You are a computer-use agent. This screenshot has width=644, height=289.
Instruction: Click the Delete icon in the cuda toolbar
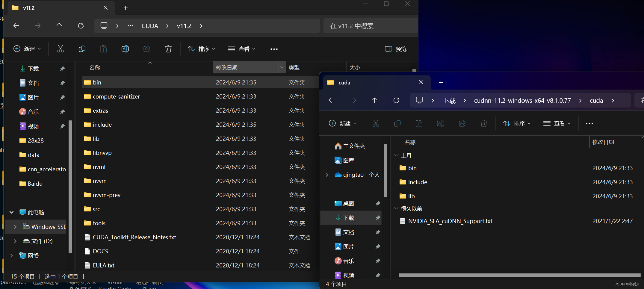[x=483, y=123]
